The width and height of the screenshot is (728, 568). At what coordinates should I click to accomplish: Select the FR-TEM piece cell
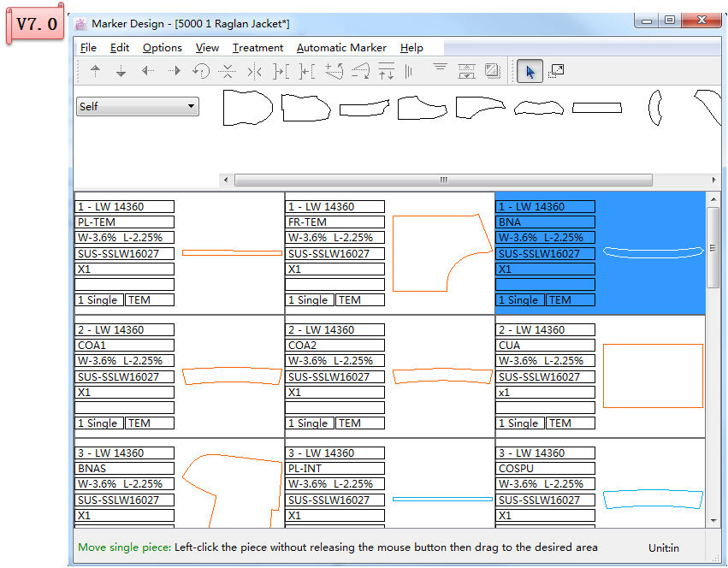[389, 253]
